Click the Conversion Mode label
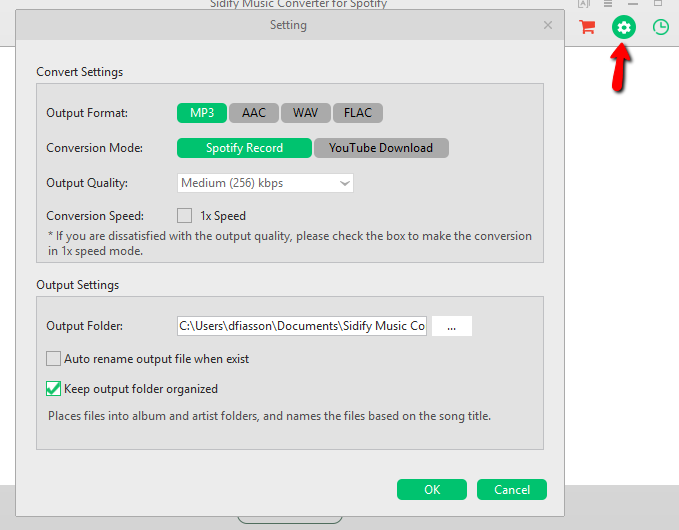 click(x=94, y=148)
